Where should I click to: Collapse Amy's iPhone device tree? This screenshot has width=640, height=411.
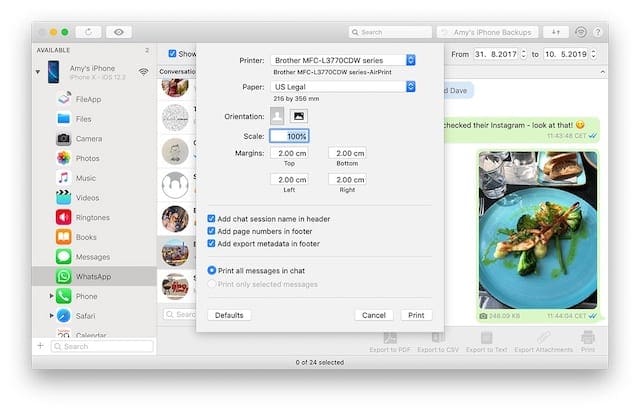point(38,72)
